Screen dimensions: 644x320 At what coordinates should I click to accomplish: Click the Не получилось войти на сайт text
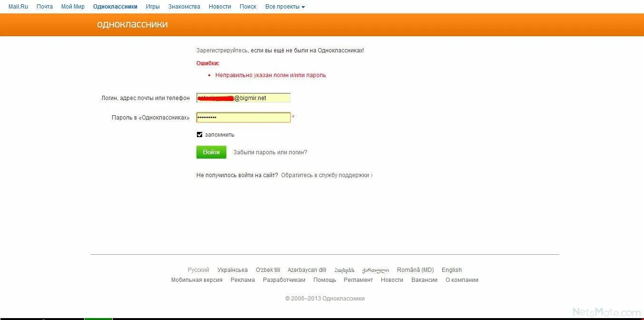tap(237, 175)
